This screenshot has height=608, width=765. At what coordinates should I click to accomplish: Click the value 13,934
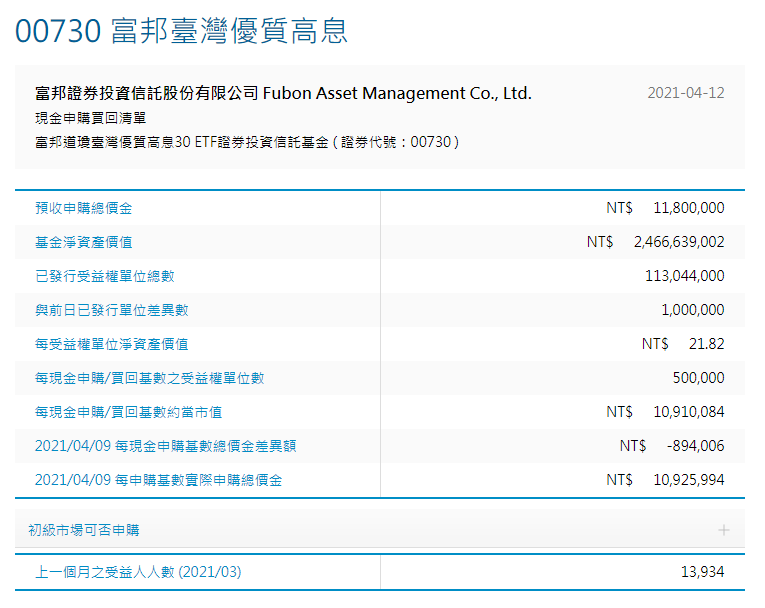tap(702, 571)
